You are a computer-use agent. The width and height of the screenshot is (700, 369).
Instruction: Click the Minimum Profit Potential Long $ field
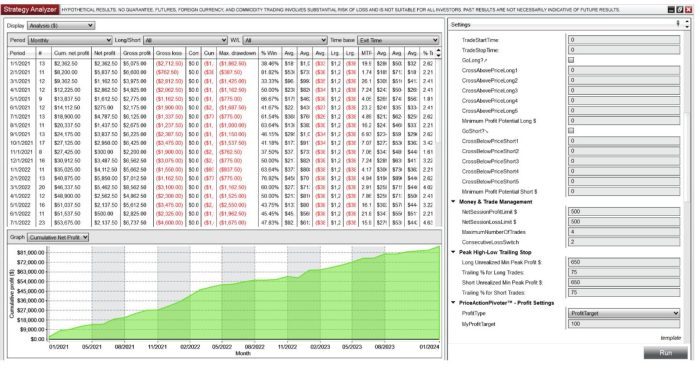624,120
